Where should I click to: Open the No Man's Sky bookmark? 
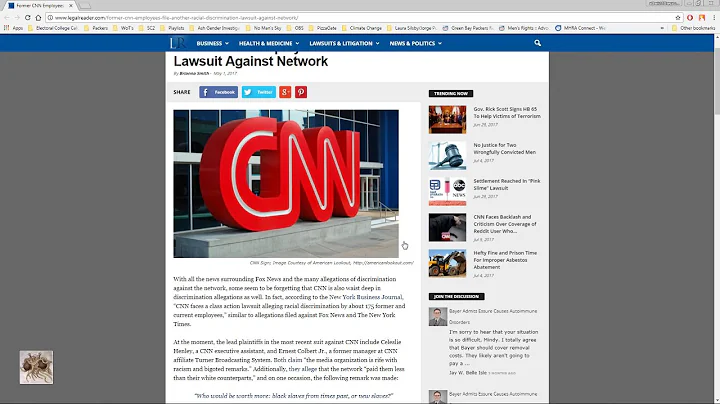pyautogui.click(x=264, y=28)
